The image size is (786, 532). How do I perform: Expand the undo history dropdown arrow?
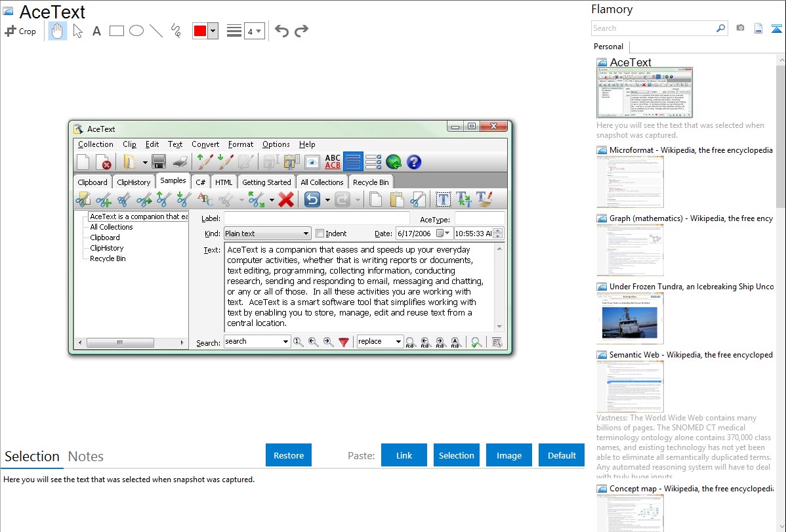[327, 200]
